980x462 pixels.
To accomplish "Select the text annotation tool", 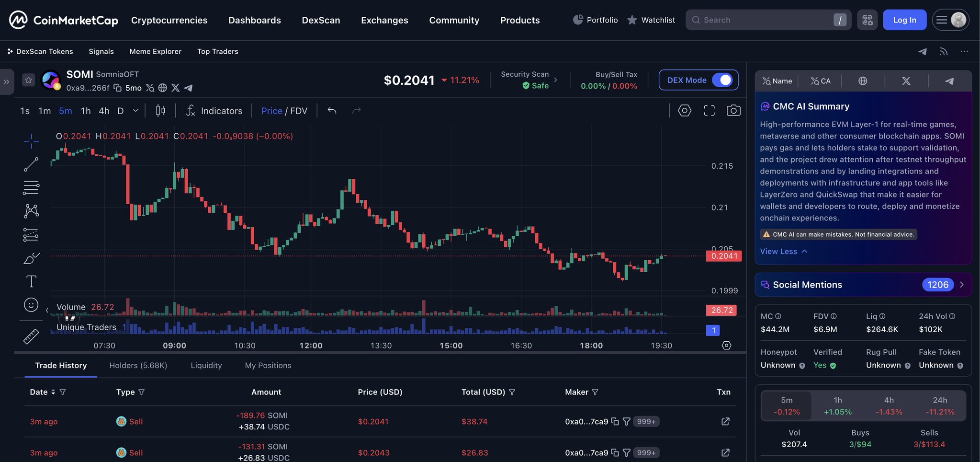I will click(x=31, y=281).
